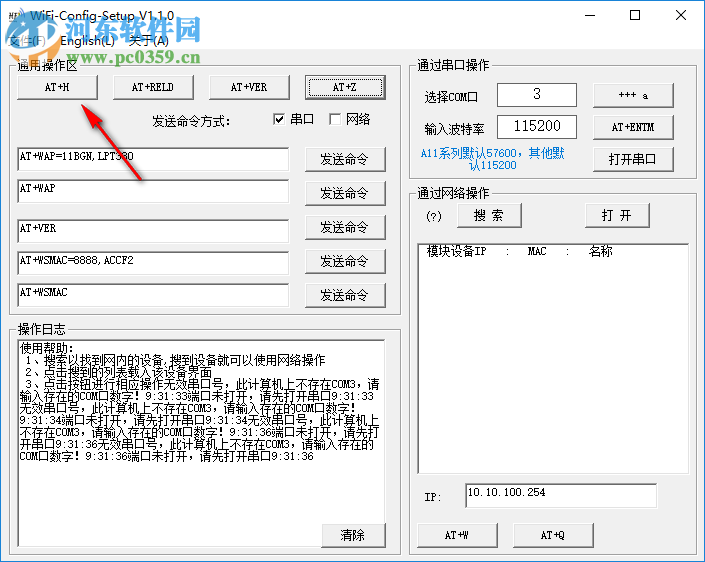The width and height of the screenshot is (705, 562).
Task: Open the 文件(F) menu
Action: [x=27, y=41]
